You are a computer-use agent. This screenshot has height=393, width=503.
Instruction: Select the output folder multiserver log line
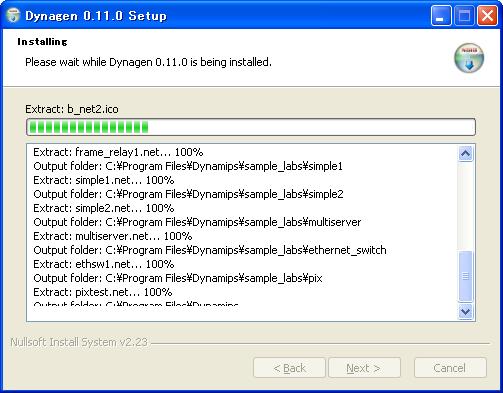(197, 222)
